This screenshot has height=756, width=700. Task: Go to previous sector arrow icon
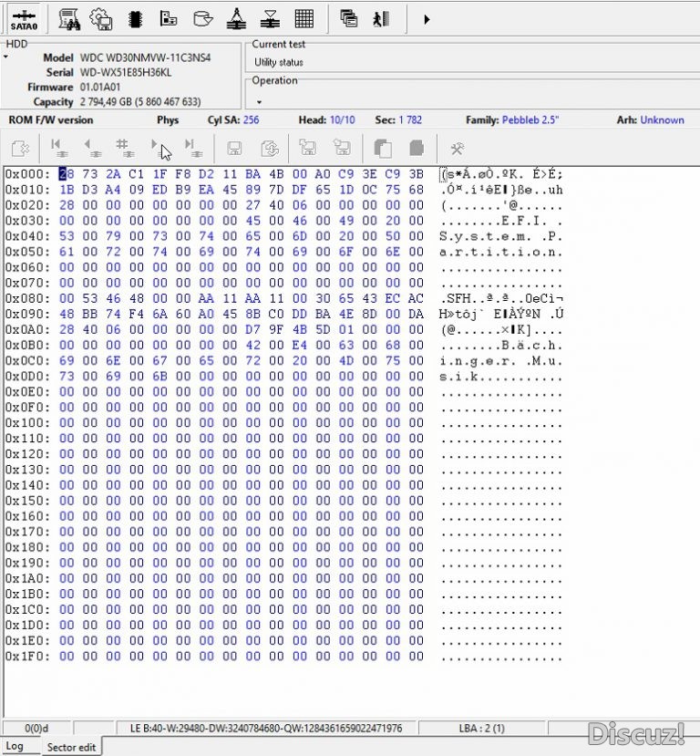tap(92, 149)
